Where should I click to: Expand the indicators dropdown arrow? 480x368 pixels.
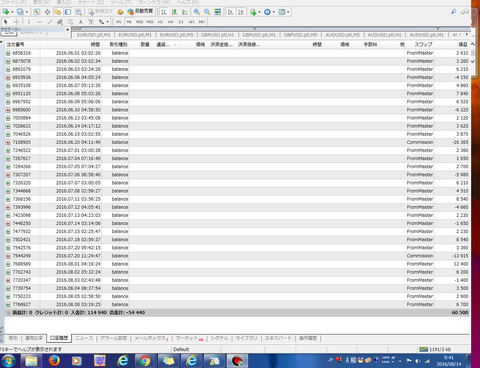pyautogui.click(x=259, y=12)
